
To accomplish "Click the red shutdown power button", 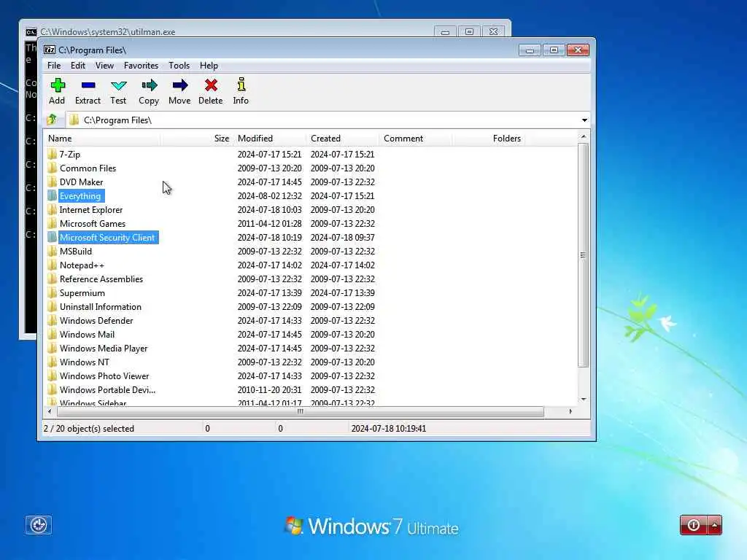I will tap(694, 525).
